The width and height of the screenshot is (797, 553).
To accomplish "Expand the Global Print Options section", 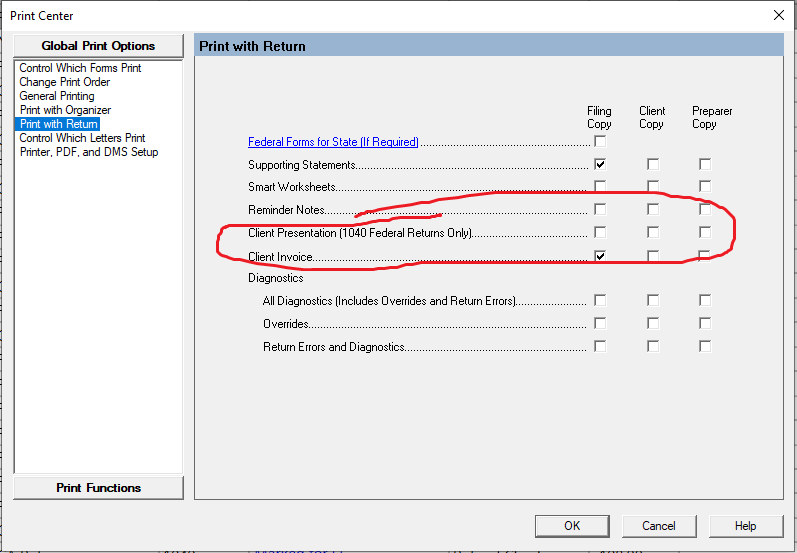I will (x=98, y=46).
